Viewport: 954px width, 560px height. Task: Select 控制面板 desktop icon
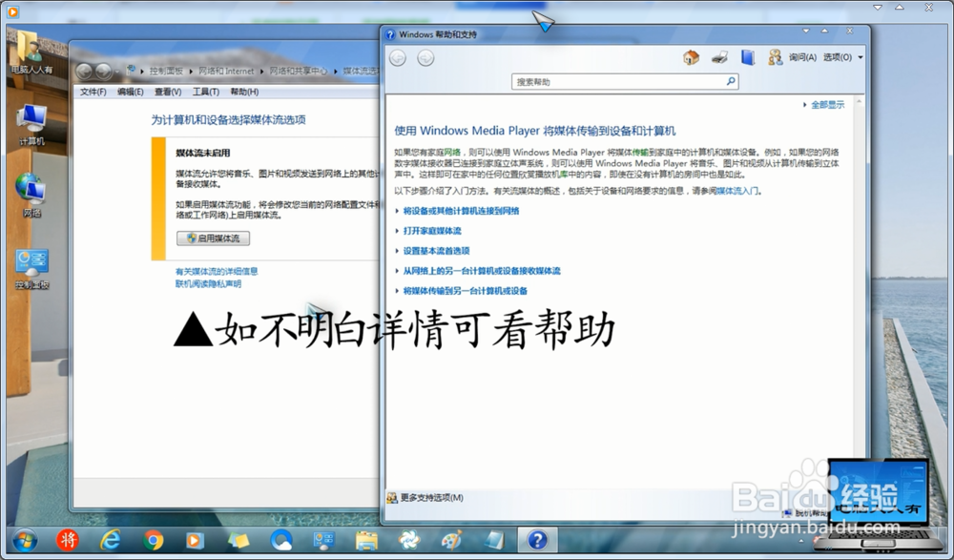coord(31,268)
